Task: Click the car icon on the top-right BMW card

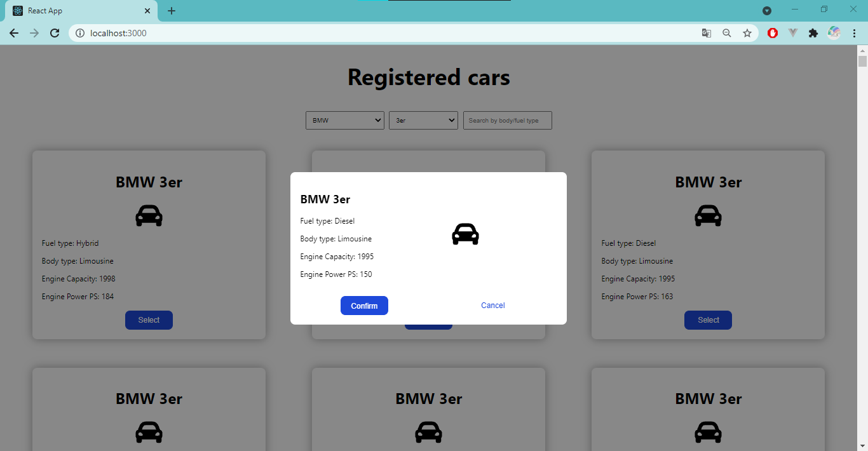Action: pos(708,215)
